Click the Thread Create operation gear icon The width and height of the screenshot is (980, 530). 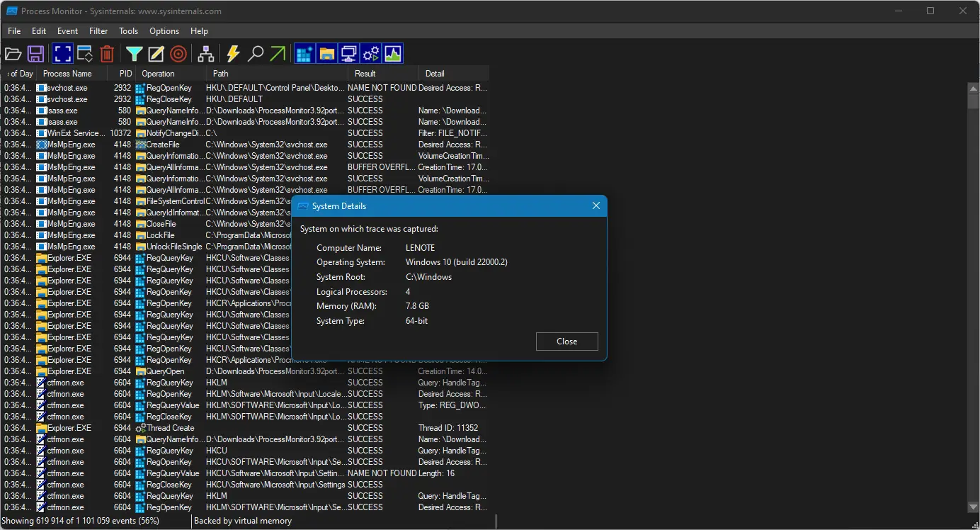(x=141, y=428)
